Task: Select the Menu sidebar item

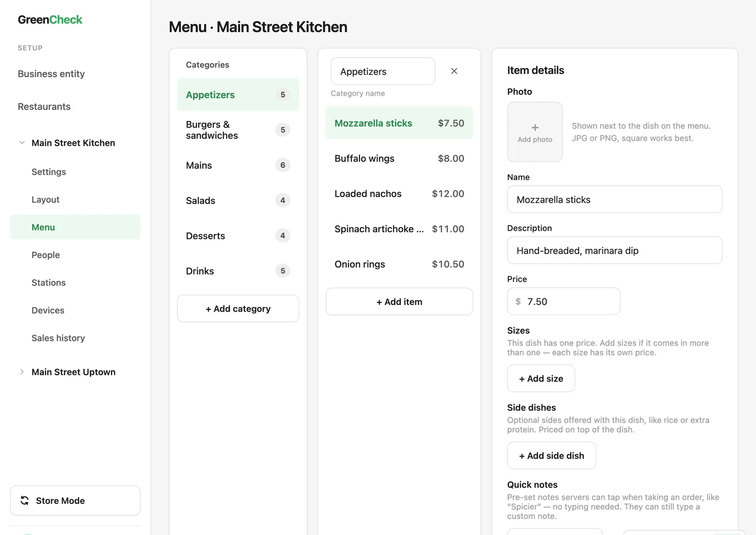Action: click(x=75, y=227)
